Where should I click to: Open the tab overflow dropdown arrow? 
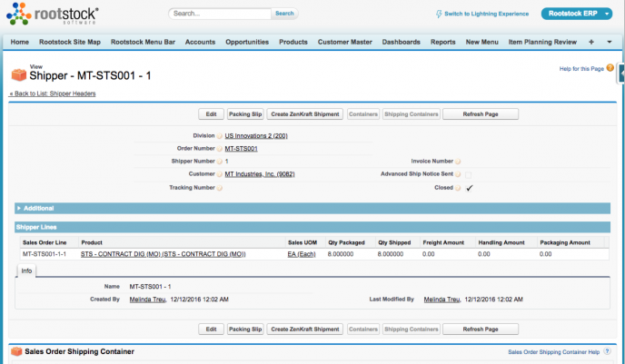pos(609,42)
